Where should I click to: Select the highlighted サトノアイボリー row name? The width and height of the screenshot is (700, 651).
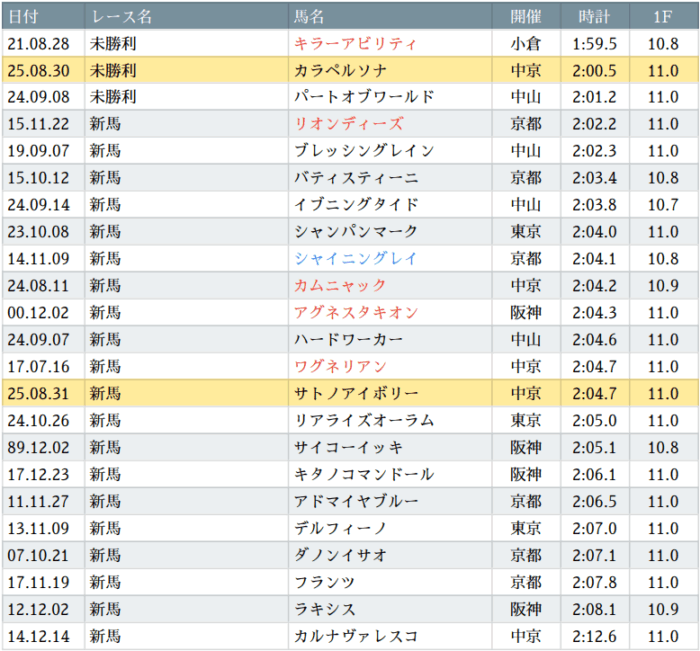coord(356,393)
